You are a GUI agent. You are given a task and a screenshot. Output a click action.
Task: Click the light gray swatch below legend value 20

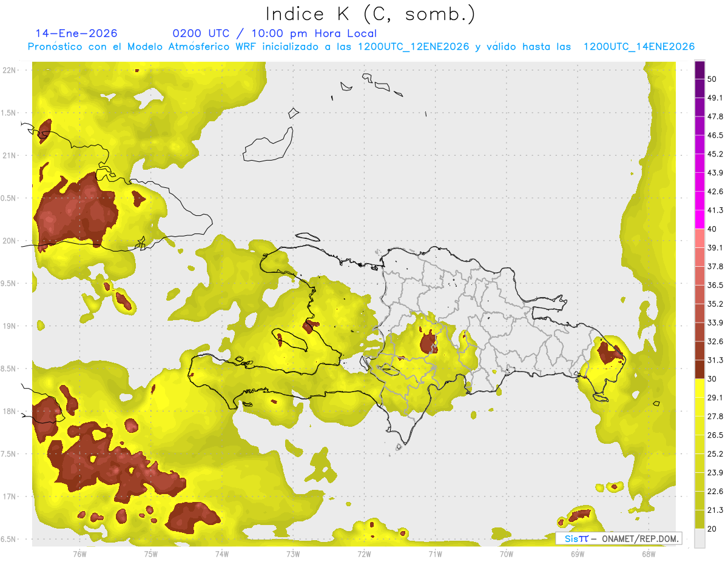click(x=699, y=538)
